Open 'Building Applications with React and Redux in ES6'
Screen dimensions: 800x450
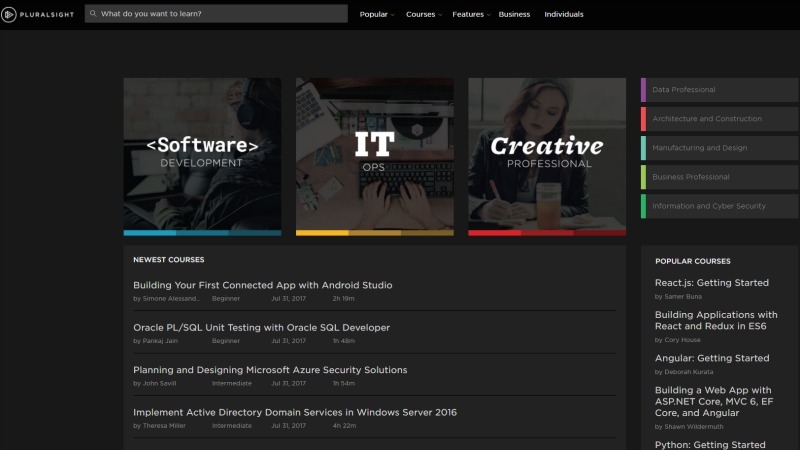(716, 320)
